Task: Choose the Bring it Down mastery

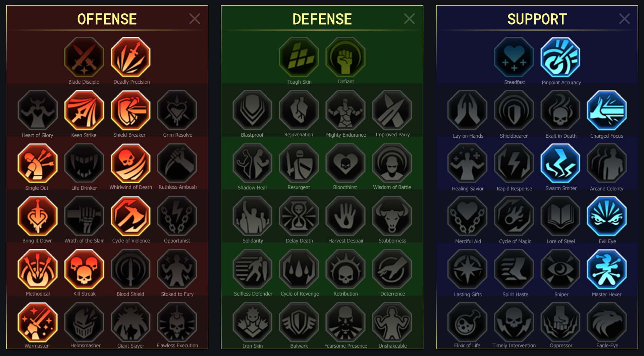Action: [38, 216]
